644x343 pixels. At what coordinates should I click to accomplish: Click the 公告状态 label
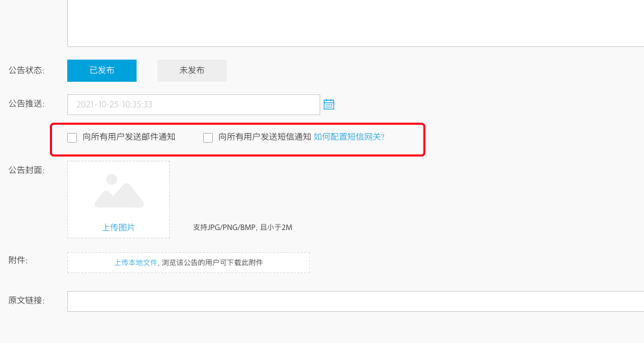click(26, 70)
